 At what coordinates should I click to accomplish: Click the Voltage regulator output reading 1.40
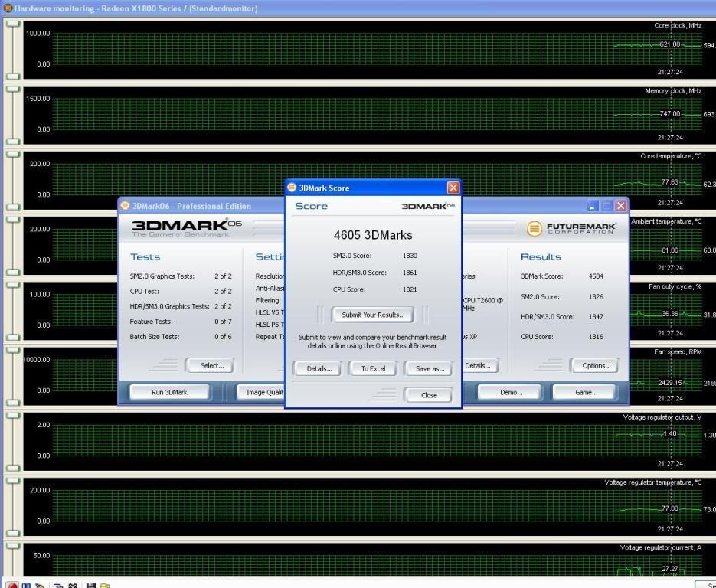pos(670,433)
